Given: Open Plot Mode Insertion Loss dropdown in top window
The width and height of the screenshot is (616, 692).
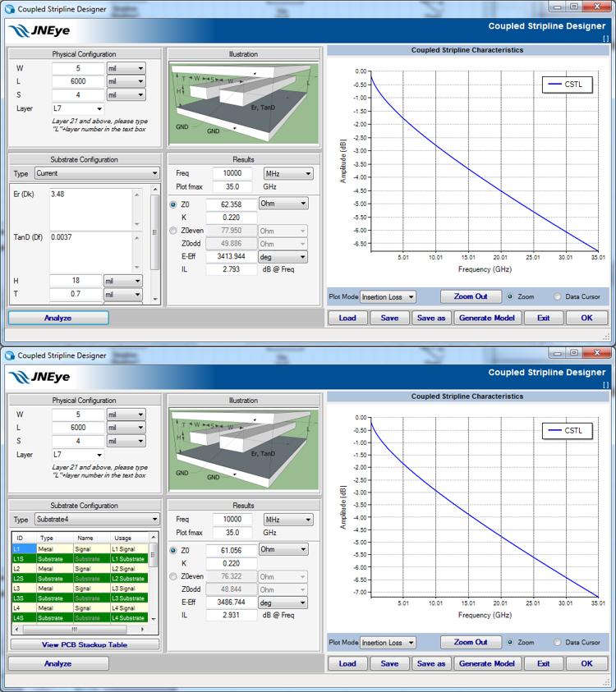Looking at the screenshot, I should pyautogui.click(x=388, y=297).
